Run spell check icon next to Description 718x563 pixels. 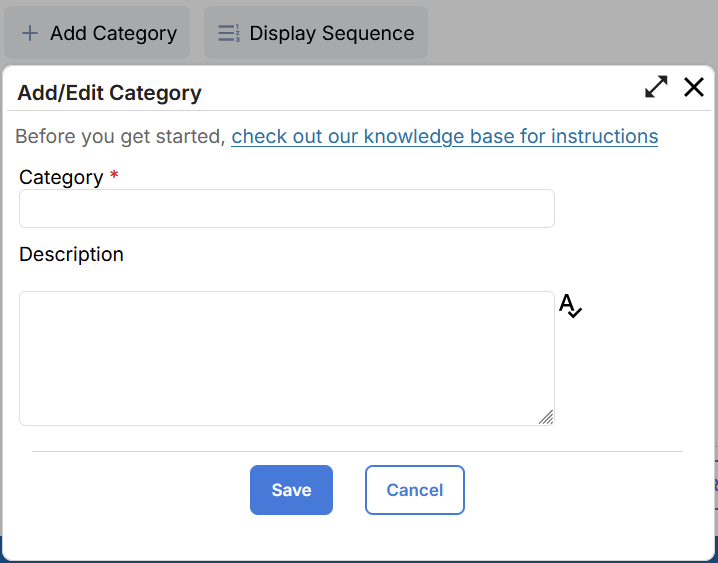coord(570,306)
